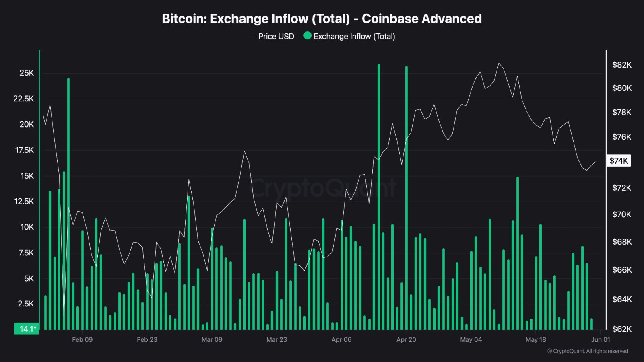Click the green 14.1* inflow value label

coord(27,329)
